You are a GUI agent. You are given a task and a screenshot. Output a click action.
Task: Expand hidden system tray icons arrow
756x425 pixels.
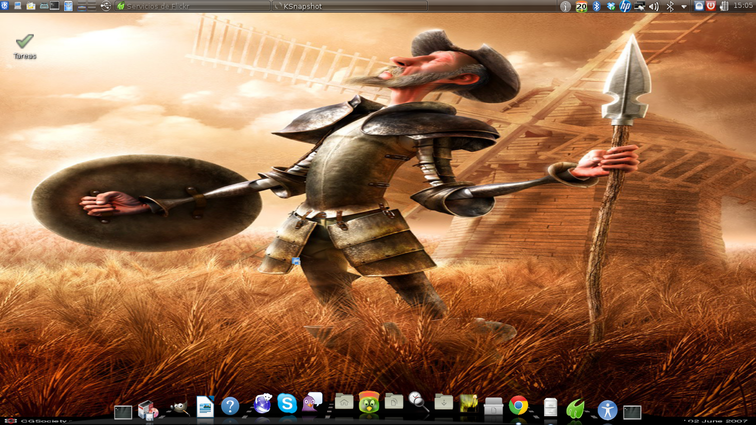(684, 7)
